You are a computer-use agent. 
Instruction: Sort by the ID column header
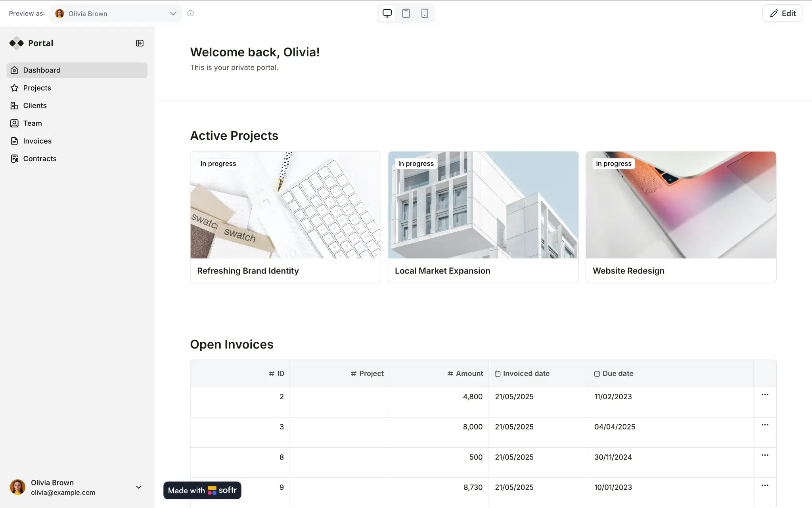(x=240, y=373)
